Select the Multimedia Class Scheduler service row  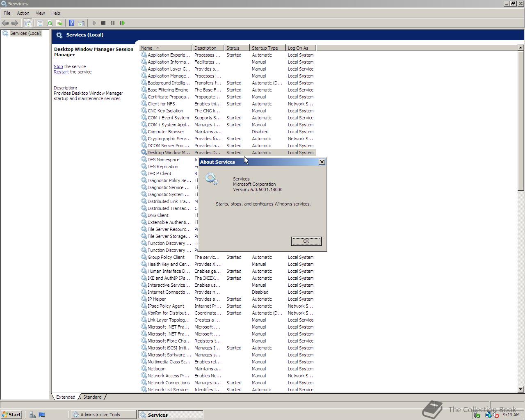pyautogui.click(x=228, y=362)
